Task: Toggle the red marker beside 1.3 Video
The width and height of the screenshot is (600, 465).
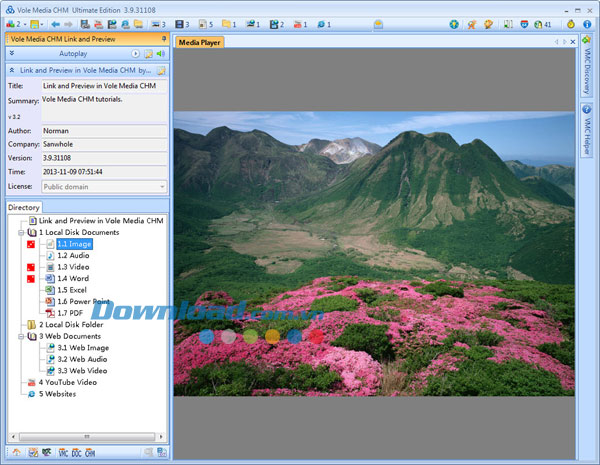Action: [31, 268]
